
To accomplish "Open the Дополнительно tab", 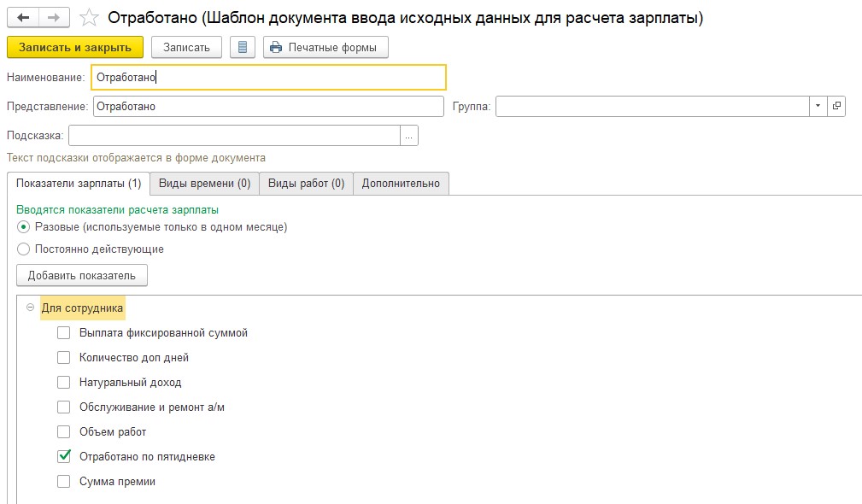I will click(x=401, y=184).
